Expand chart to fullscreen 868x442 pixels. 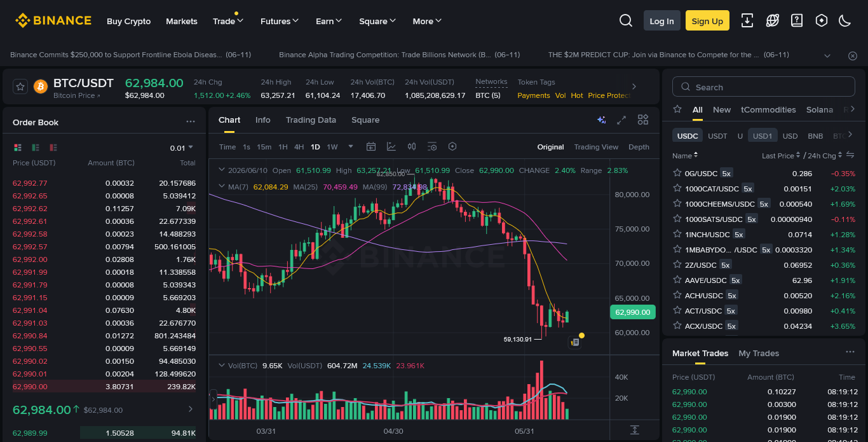click(x=622, y=120)
